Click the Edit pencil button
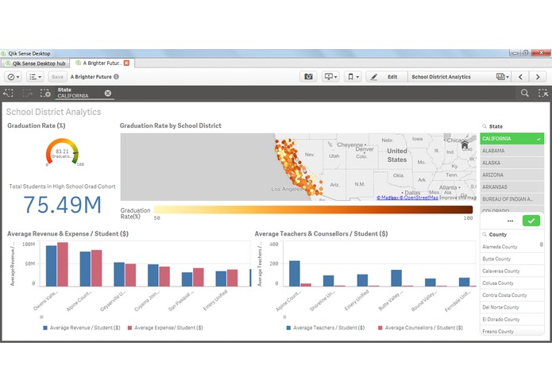 coord(387,77)
